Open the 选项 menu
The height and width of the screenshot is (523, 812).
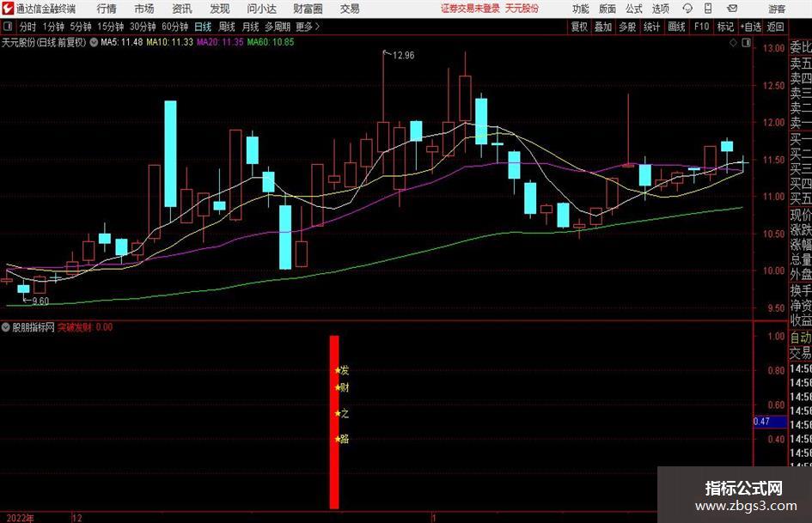[x=661, y=9]
